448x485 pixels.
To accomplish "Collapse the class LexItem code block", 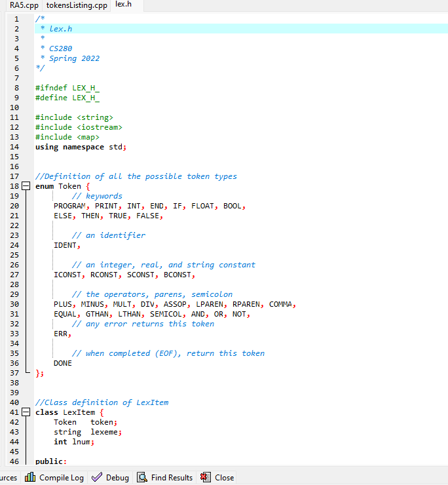I will (26, 412).
